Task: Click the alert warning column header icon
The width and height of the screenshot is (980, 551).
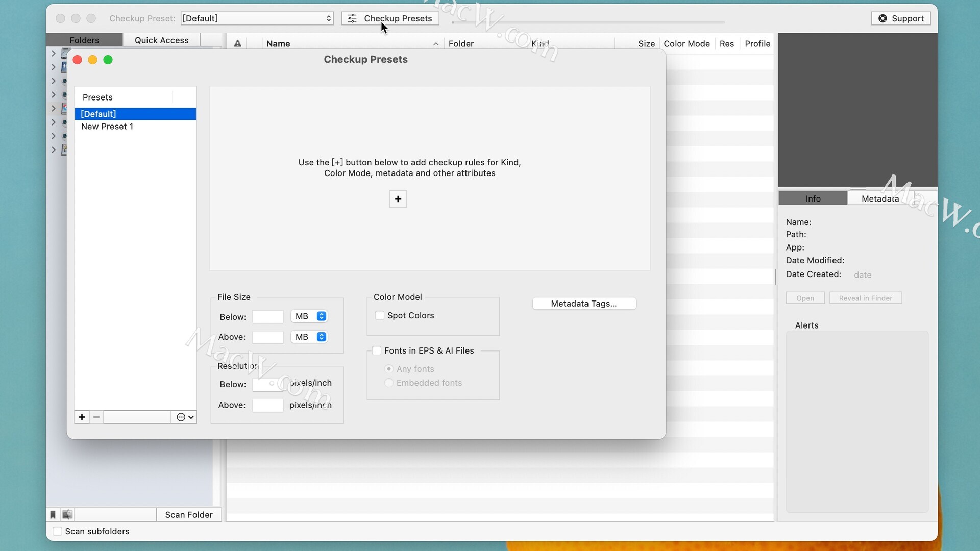Action: click(237, 44)
